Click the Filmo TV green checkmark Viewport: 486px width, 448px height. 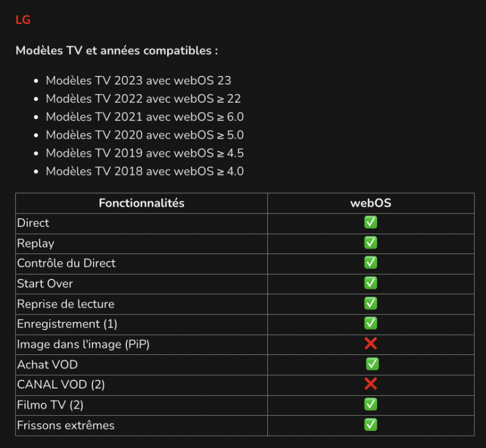pyautogui.click(x=371, y=404)
